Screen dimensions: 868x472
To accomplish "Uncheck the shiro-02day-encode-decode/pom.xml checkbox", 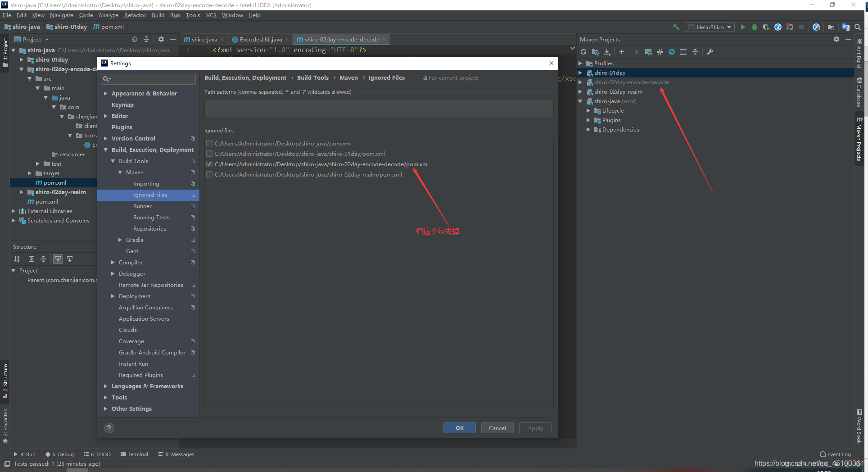I will 209,164.
